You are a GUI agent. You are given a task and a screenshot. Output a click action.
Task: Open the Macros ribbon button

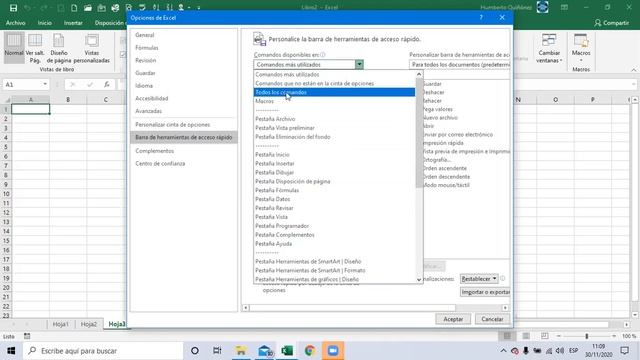pos(581,48)
